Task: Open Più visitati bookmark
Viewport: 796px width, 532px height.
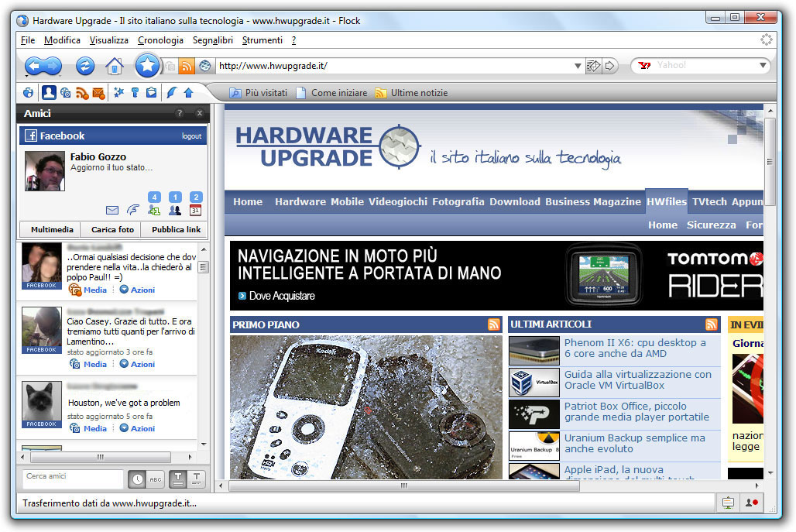Action: click(258, 93)
